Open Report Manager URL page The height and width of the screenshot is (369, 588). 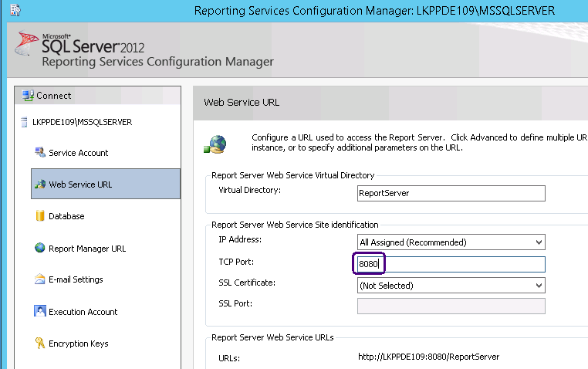[x=87, y=249]
